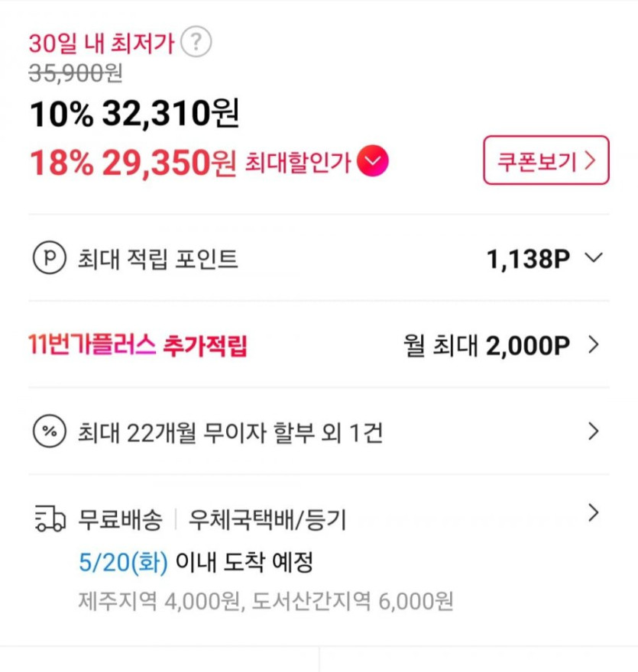Select 최대 22개월 무이자 할부 외 1건
Image resolution: width=638 pixels, height=672 pixels.
point(230,433)
